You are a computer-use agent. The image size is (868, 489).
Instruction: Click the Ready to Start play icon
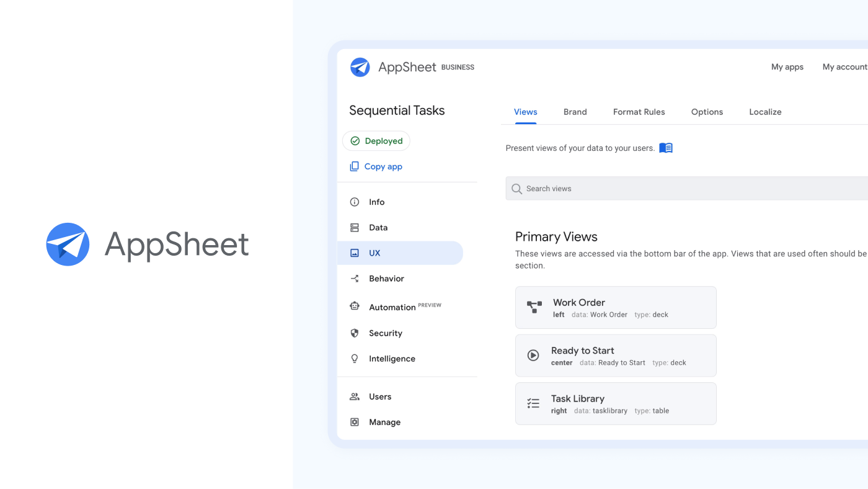(533, 356)
